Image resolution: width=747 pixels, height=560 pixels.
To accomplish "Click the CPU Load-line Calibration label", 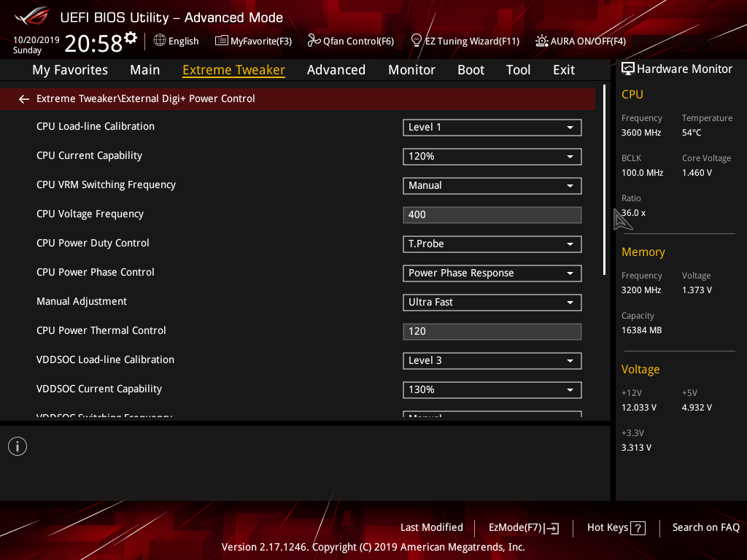I will pos(96,127).
